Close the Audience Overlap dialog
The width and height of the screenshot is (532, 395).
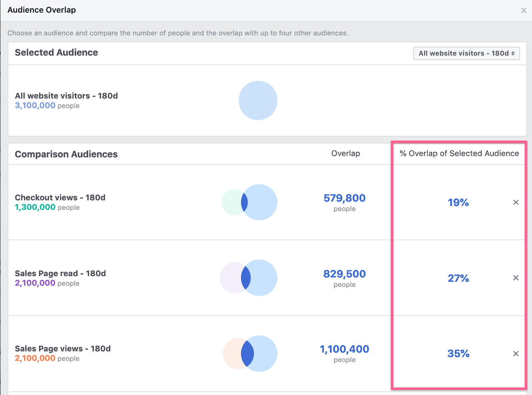click(x=523, y=10)
